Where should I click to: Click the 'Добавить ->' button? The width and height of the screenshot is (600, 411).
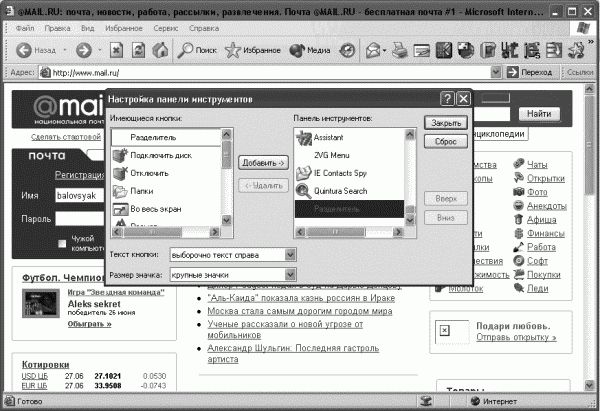[x=263, y=162]
